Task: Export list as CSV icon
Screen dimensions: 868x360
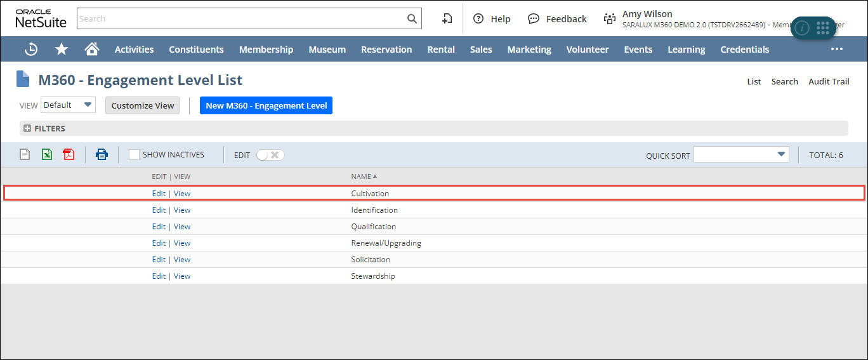Action: coord(25,154)
